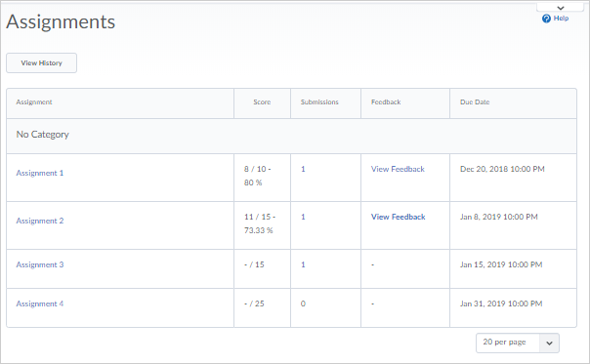Image resolution: width=590 pixels, height=364 pixels.
Task: Click the View History button
Action: [x=41, y=62]
